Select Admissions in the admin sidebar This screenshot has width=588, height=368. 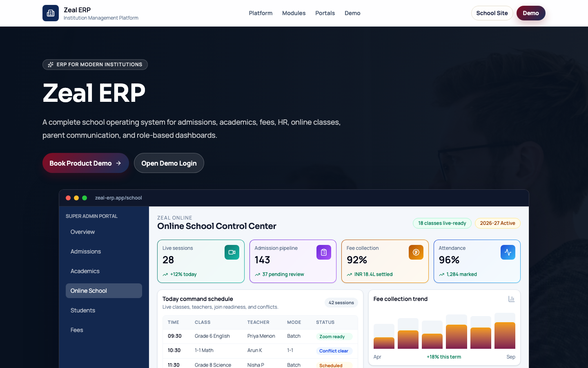coord(104,251)
